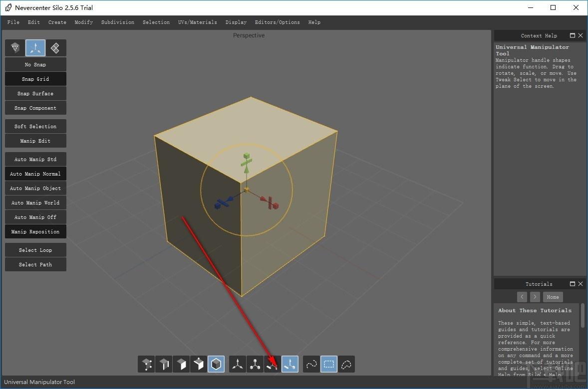Toggle Manip Reposition
The height and width of the screenshot is (389, 588).
(x=35, y=231)
